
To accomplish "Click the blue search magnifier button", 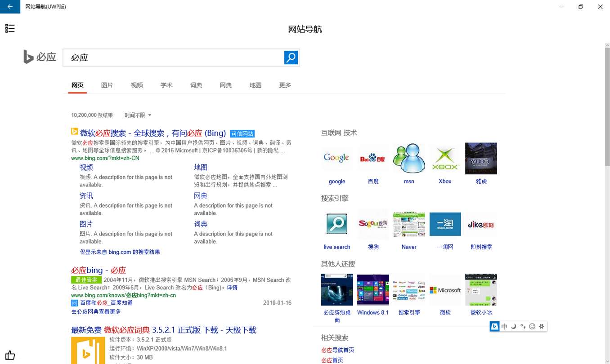I will tap(291, 58).
